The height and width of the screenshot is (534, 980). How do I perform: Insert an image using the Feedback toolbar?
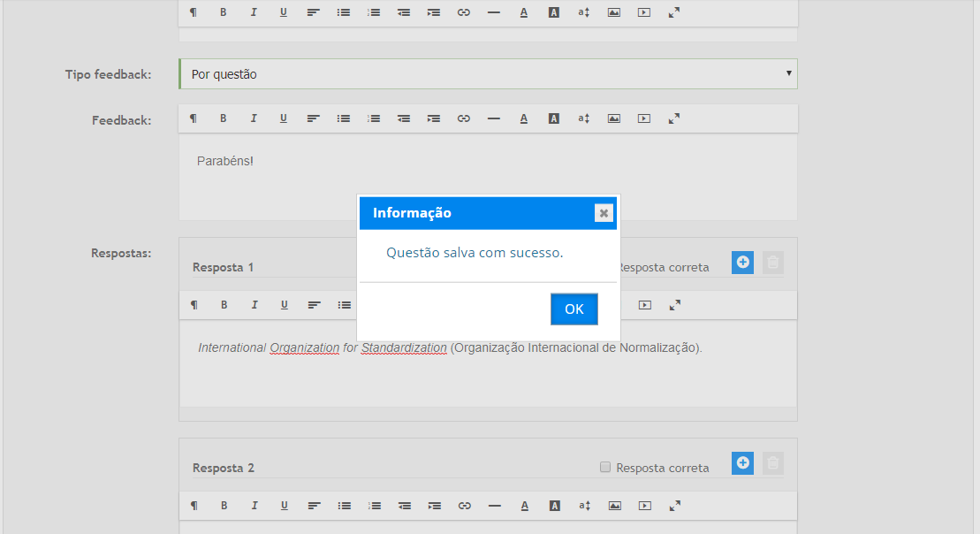pos(614,118)
